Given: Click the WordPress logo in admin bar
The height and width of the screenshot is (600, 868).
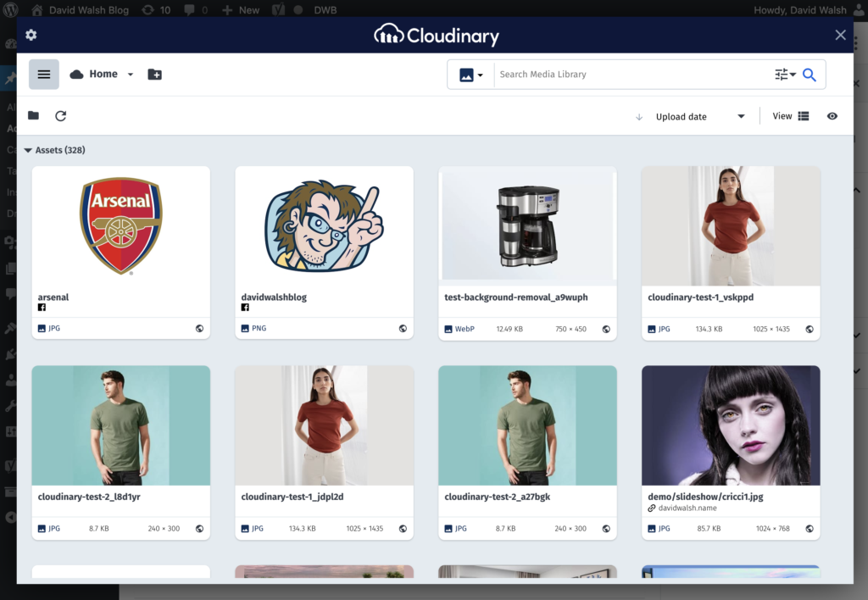Looking at the screenshot, I should click(10, 9).
